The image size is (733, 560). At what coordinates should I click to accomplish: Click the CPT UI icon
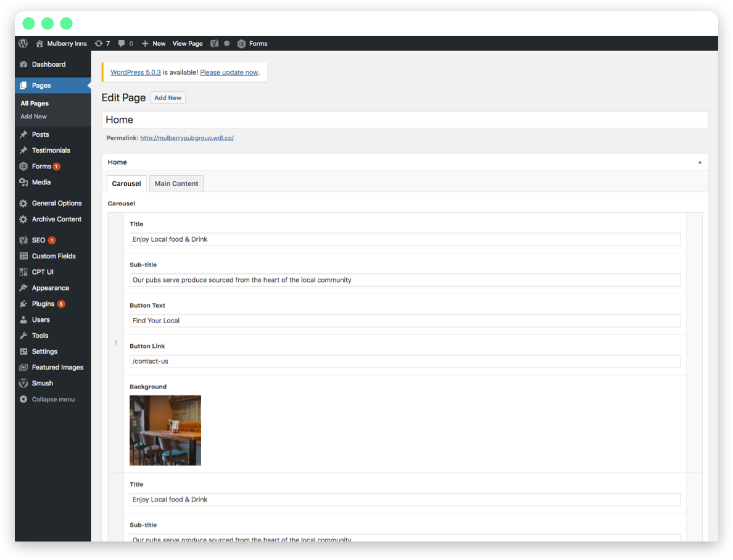23,272
